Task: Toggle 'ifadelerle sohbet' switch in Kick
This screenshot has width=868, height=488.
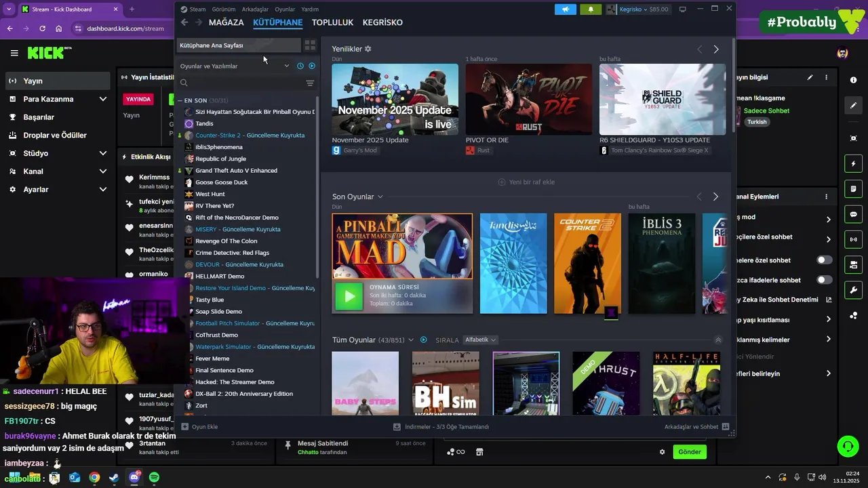Action: [825, 279]
